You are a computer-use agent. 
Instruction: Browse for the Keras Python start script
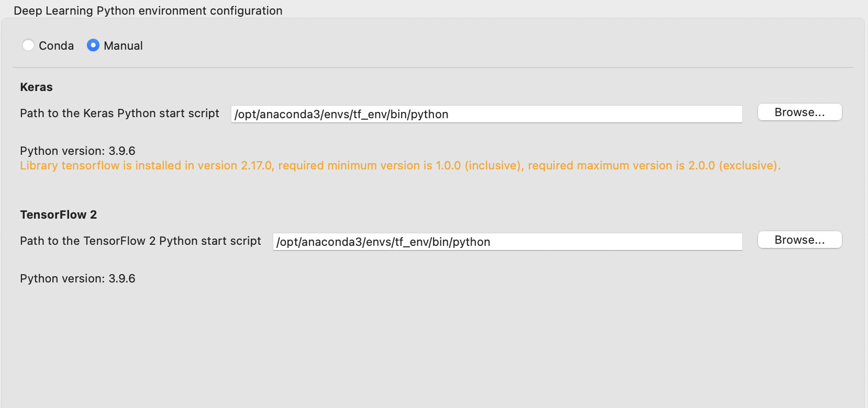(x=799, y=112)
